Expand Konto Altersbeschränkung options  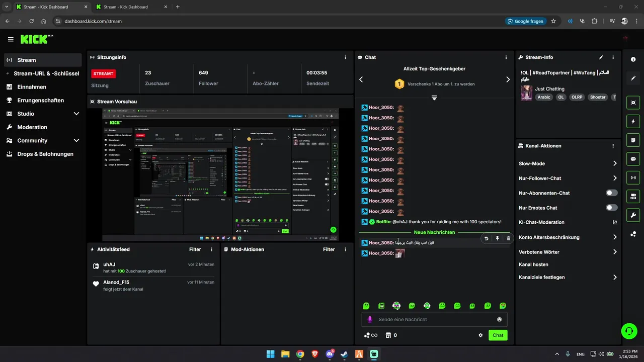615,237
